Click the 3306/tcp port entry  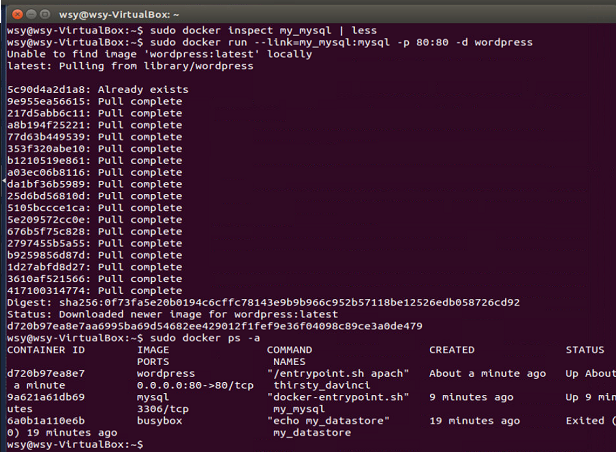click(x=163, y=409)
